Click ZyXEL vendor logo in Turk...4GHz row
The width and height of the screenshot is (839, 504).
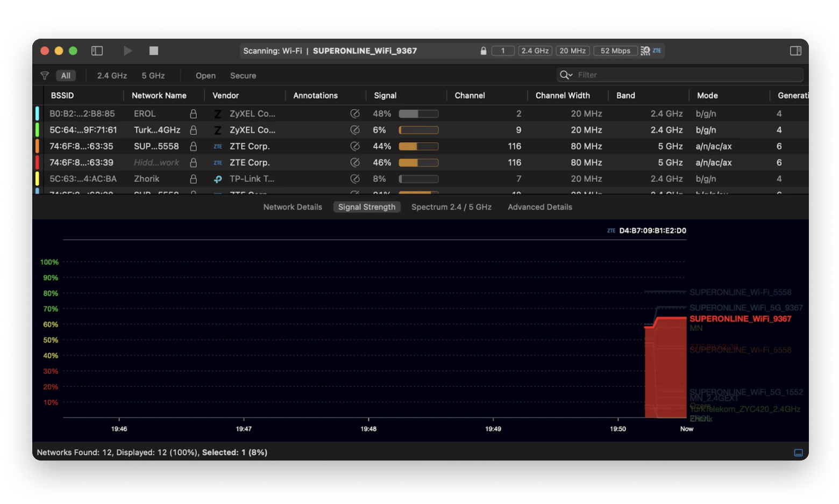[218, 130]
